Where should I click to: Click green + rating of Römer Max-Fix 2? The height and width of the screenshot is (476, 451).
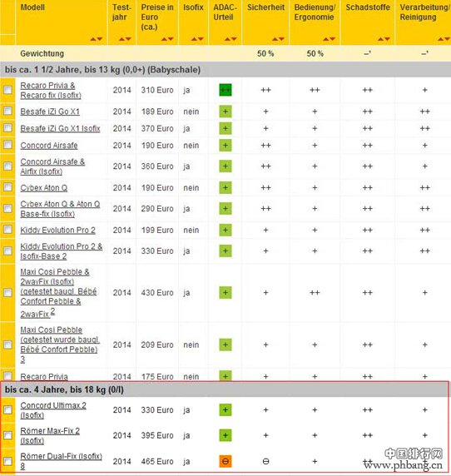pos(226,435)
